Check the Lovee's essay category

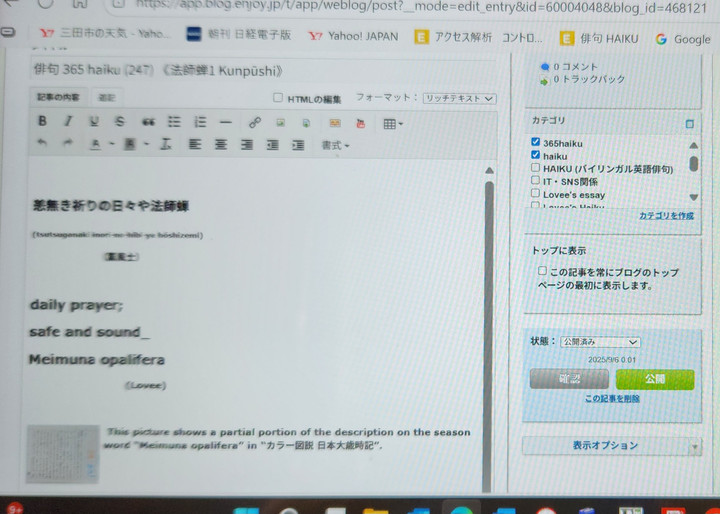click(x=536, y=194)
